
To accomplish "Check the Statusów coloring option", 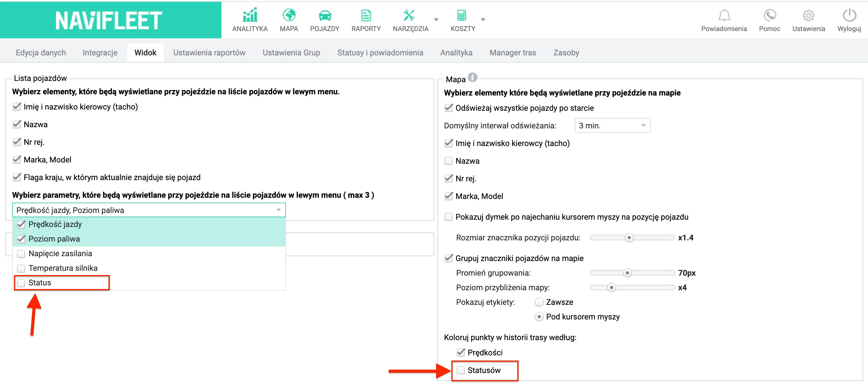I will click(460, 370).
